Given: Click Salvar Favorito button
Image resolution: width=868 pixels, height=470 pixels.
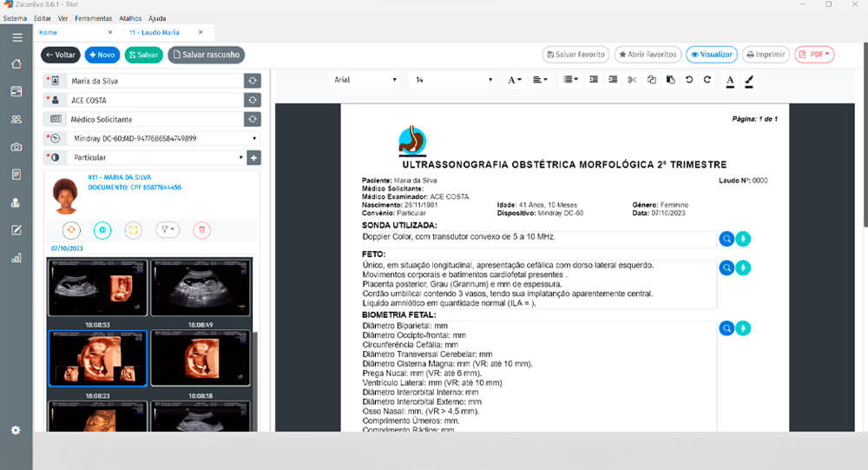Looking at the screenshot, I should tap(575, 55).
